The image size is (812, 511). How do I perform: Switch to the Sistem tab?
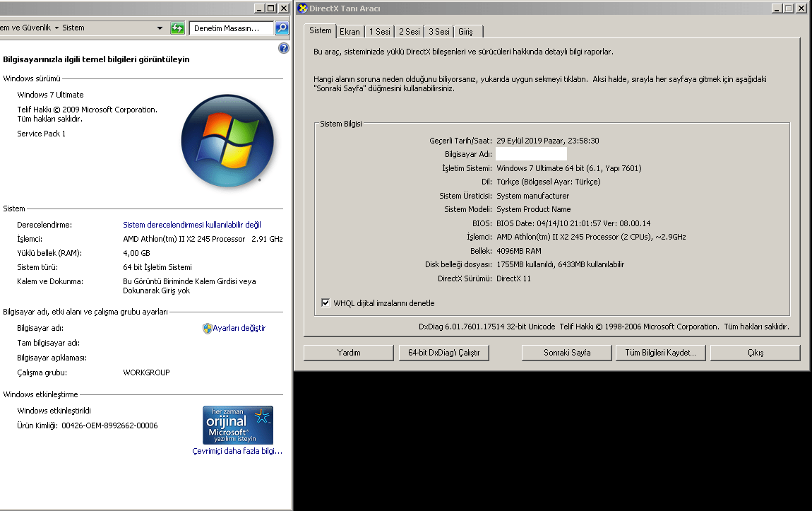[x=320, y=30]
